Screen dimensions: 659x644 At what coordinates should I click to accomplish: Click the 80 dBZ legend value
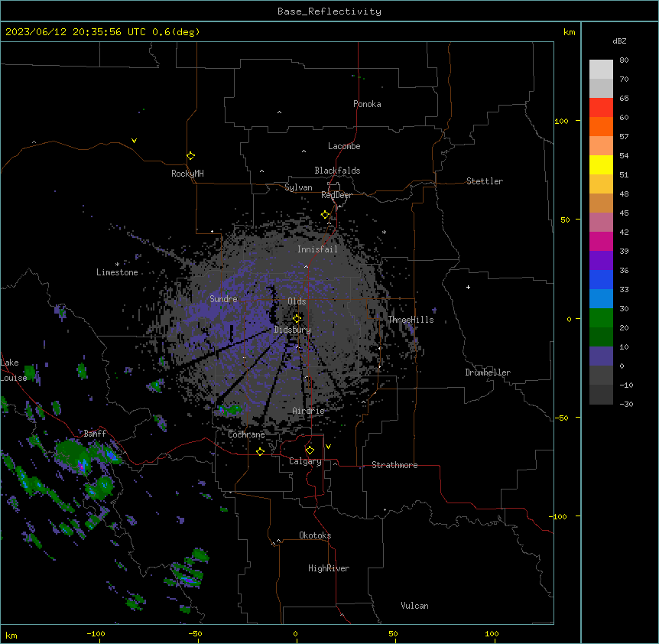point(624,60)
